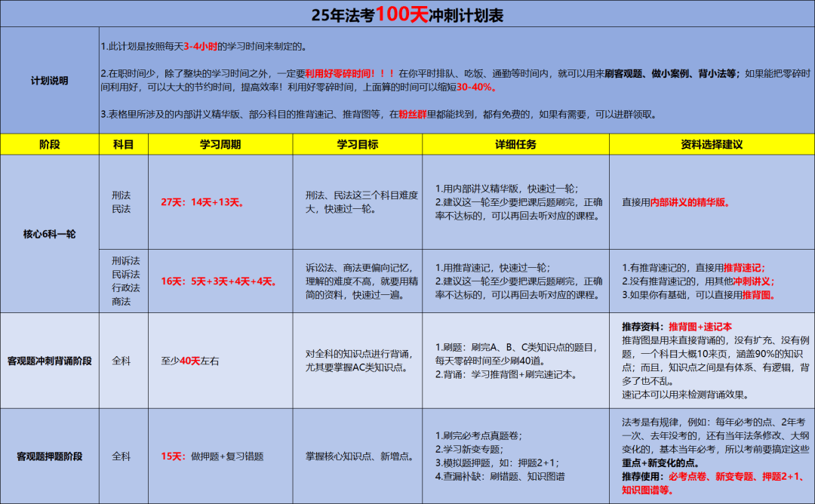Click note line 1.此计划是按照每天3-4小时

[205, 46]
